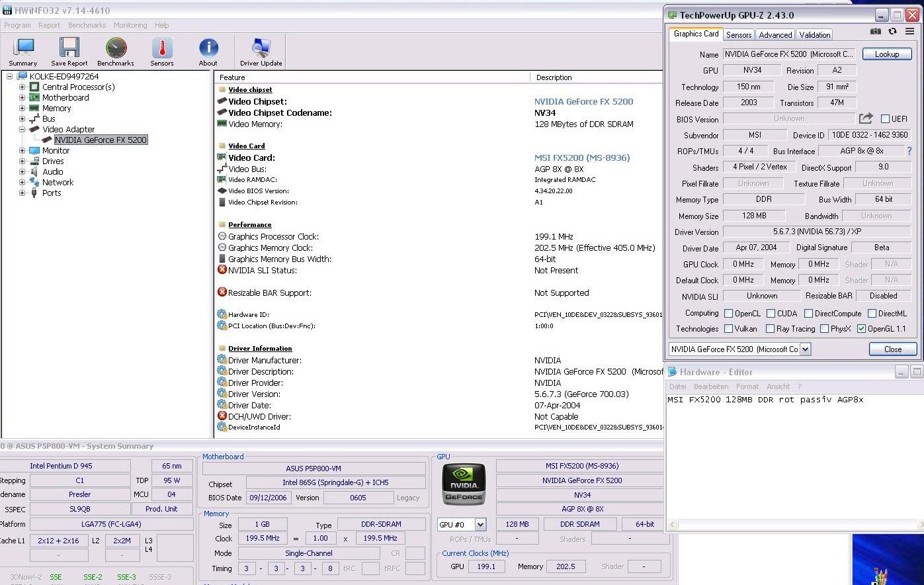This screenshot has height=585, width=924.
Task: Open the GPU-Z graphics card selection dropdown
Action: point(805,349)
